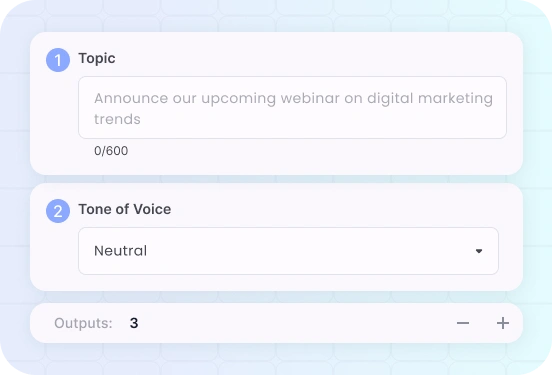Click the blue step 1 number badge
The height and width of the screenshot is (375, 552).
(58, 60)
